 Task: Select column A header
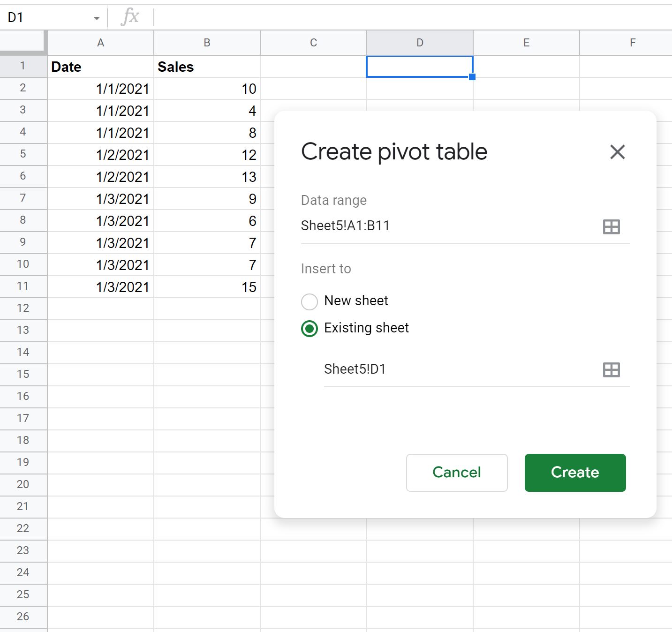click(x=100, y=43)
